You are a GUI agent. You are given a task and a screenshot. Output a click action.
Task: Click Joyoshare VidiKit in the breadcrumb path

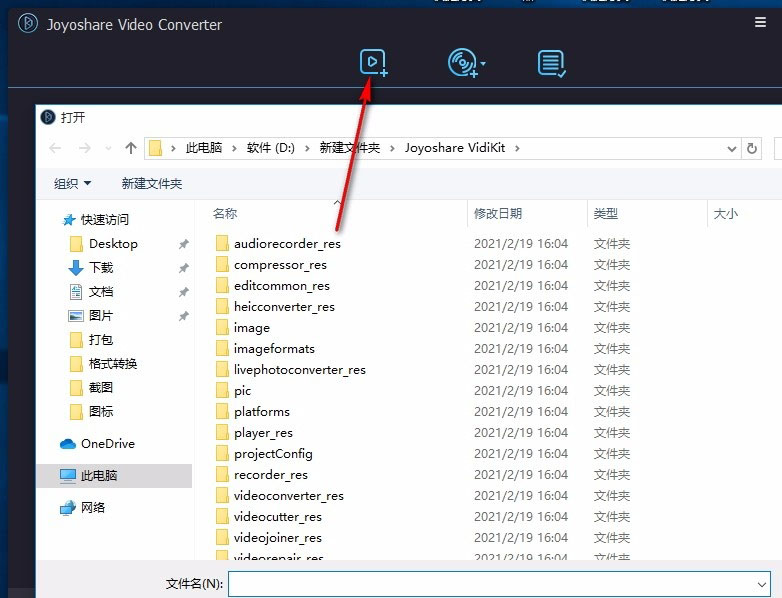coord(462,148)
